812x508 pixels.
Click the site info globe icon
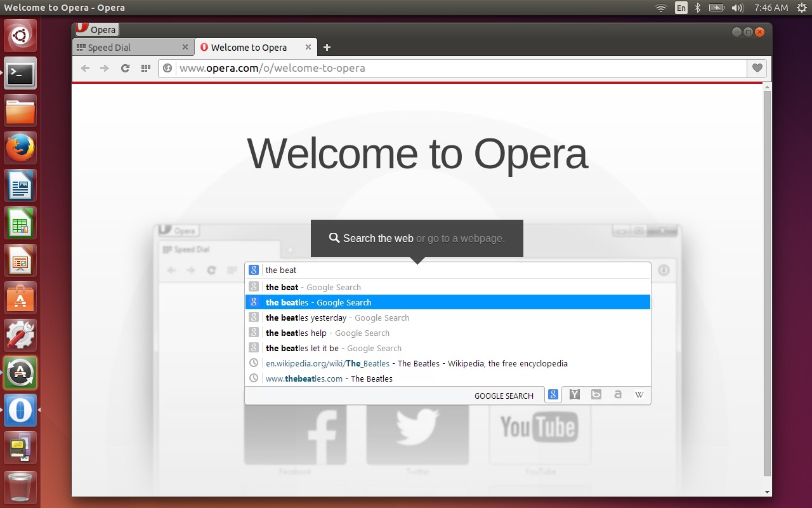click(167, 68)
